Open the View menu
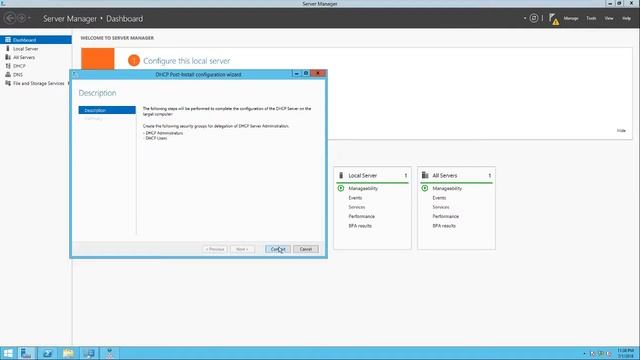The height and width of the screenshot is (360, 640). (x=609, y=18)
